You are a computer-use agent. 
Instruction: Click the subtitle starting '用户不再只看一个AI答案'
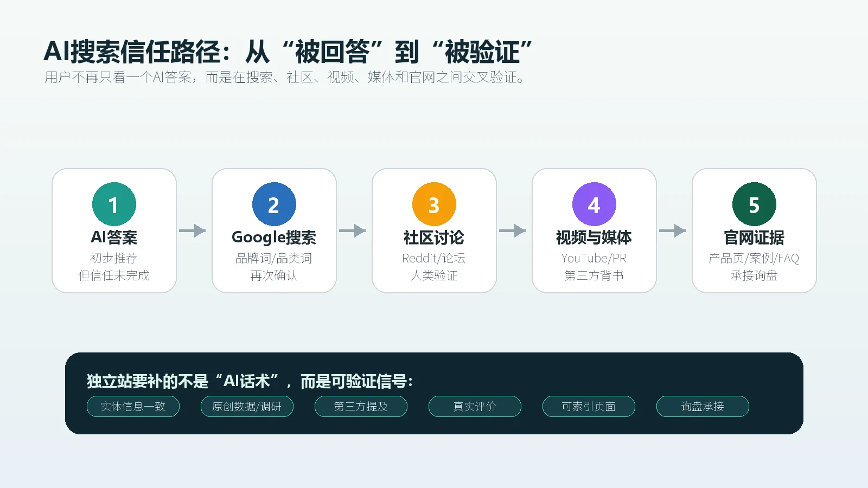[285, 78]
